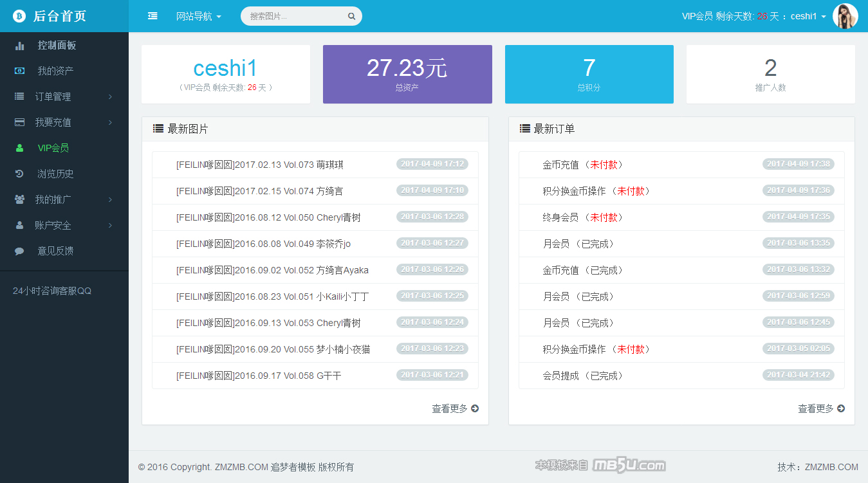The image size is (868, 483).
Task: Click 查看更多 under 最新图片
Action: coord(455,408)
